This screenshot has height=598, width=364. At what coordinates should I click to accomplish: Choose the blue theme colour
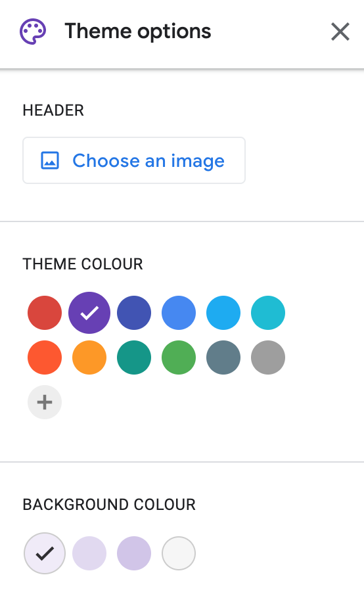point(178,313)
